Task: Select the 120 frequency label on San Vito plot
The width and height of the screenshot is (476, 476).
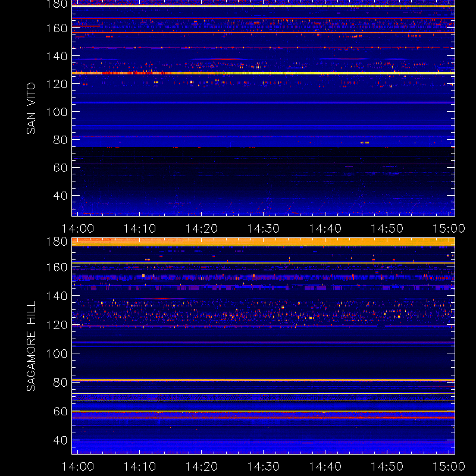Action: [57, 84]
